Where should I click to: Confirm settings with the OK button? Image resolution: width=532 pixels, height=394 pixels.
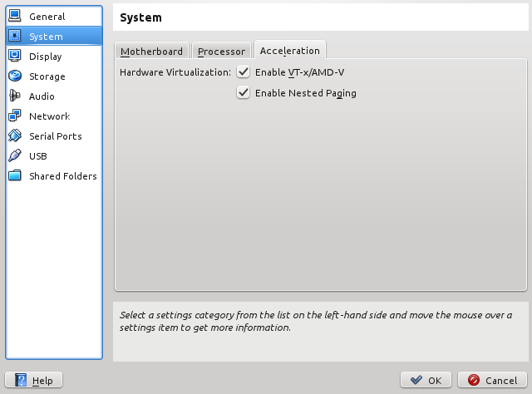(x=426, y=380)
